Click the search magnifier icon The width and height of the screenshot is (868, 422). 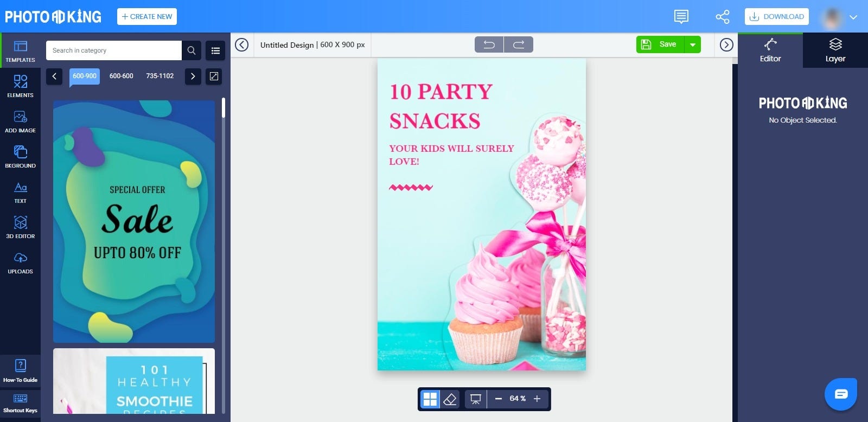[192, 50]
